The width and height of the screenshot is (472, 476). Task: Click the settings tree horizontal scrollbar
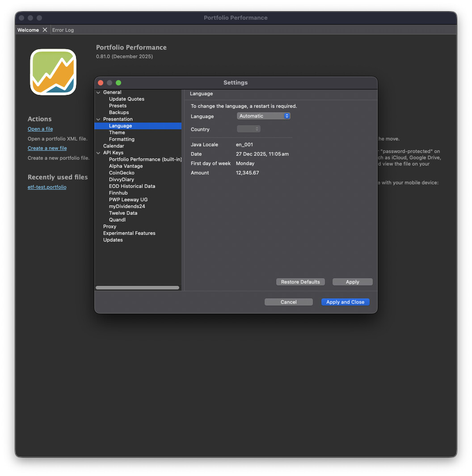coord(137,288)
